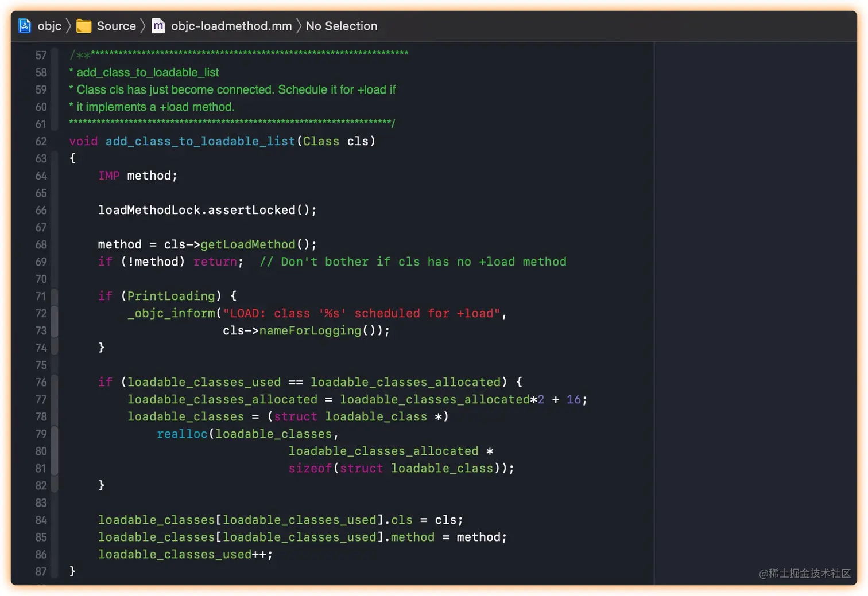This screenshot has height=596, width=868.
Task: Click line number 76 in the gutter
Action: [x=41, y=382]
